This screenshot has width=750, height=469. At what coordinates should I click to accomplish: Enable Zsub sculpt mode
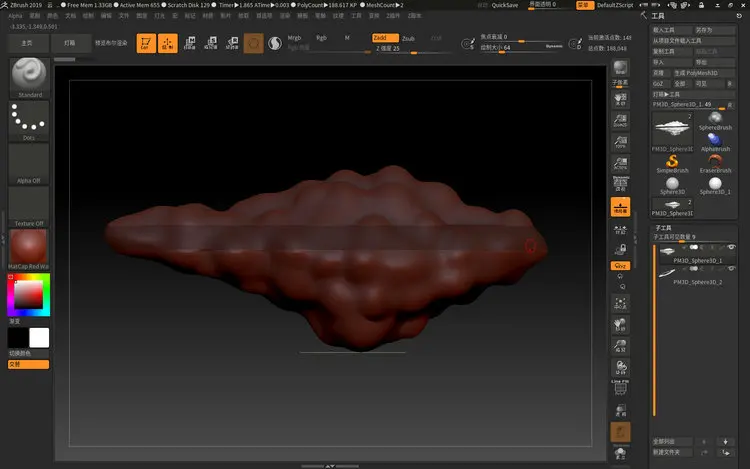408,37
